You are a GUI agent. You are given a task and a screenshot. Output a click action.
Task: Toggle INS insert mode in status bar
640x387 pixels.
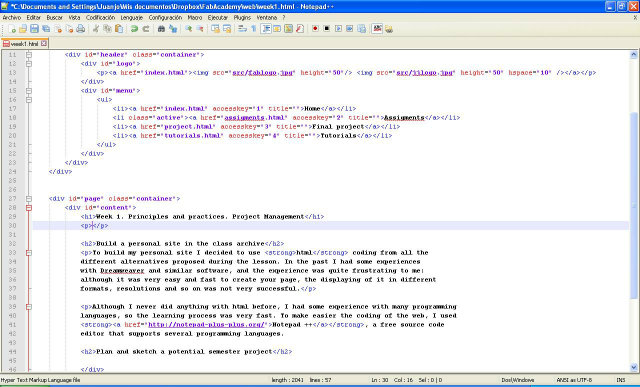point(620,380)
